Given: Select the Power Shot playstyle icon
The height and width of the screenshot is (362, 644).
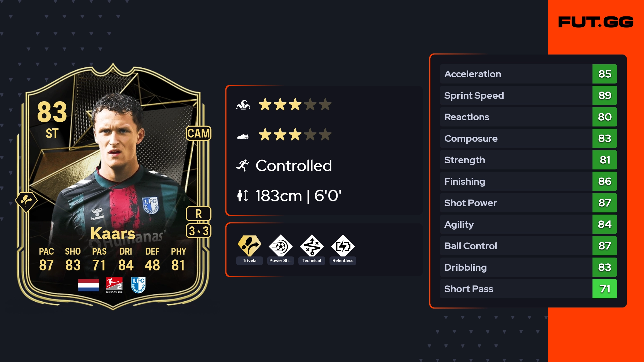Looking at the screenshot, I should point(280,246).
